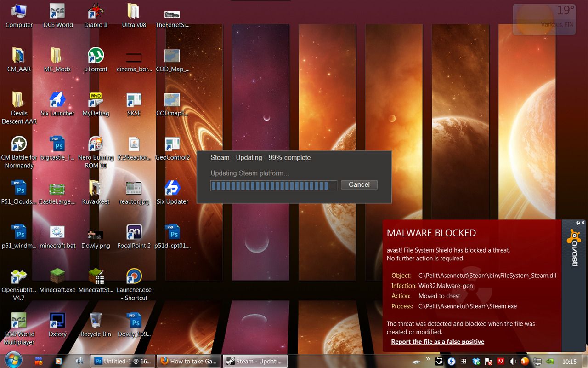The image size is (588, 368).
Task: Report the file as a false positive
Action: [x=437, y=342]
